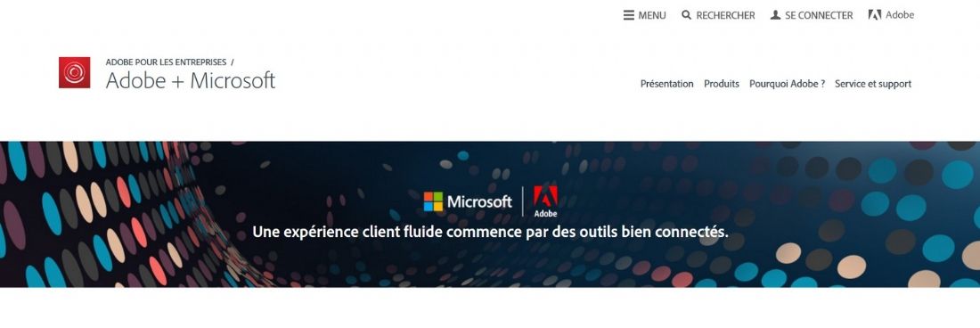The image size is (980, 328).
Task: Open Service et support section
Action: (x=873, y=84)
